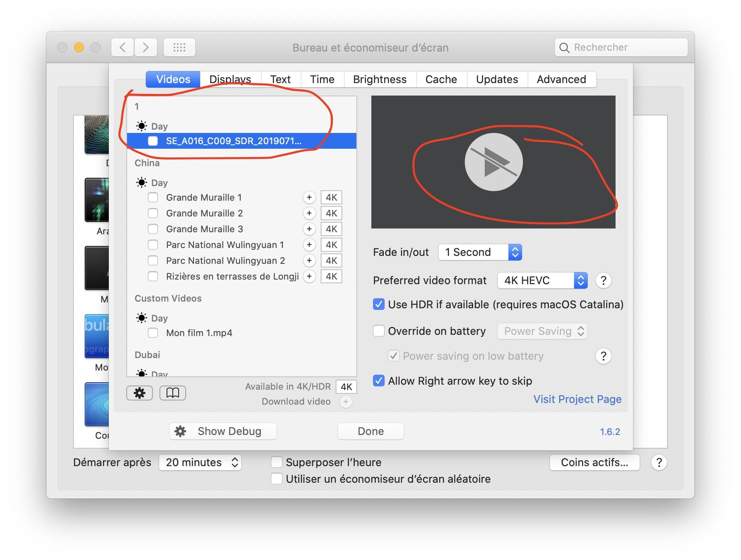
Task: Open Démarrer après 20 minutes dropdown
Action: click(x=200, y=462)
